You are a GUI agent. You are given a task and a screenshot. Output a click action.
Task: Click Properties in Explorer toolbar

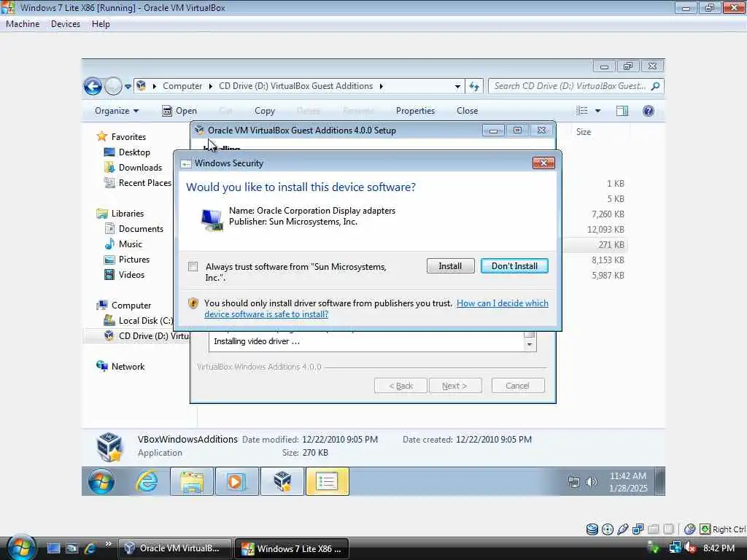point(415,111)
